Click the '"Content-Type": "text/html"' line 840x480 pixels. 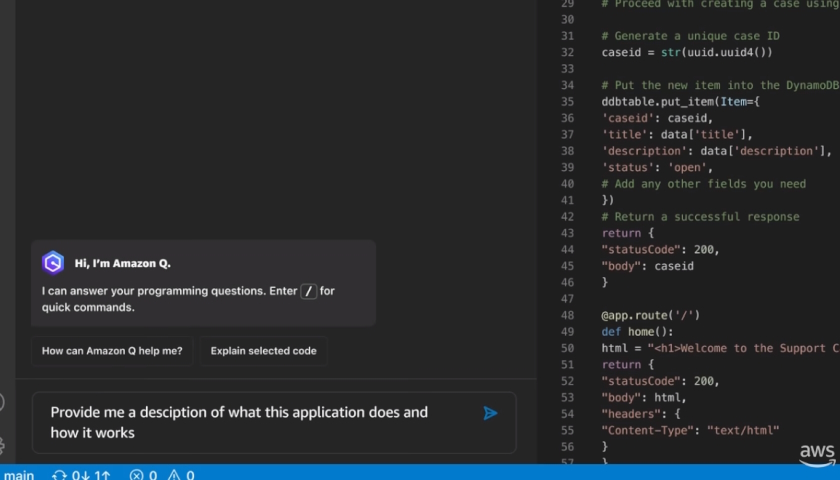pyautogui.click(x=691, y=430)
